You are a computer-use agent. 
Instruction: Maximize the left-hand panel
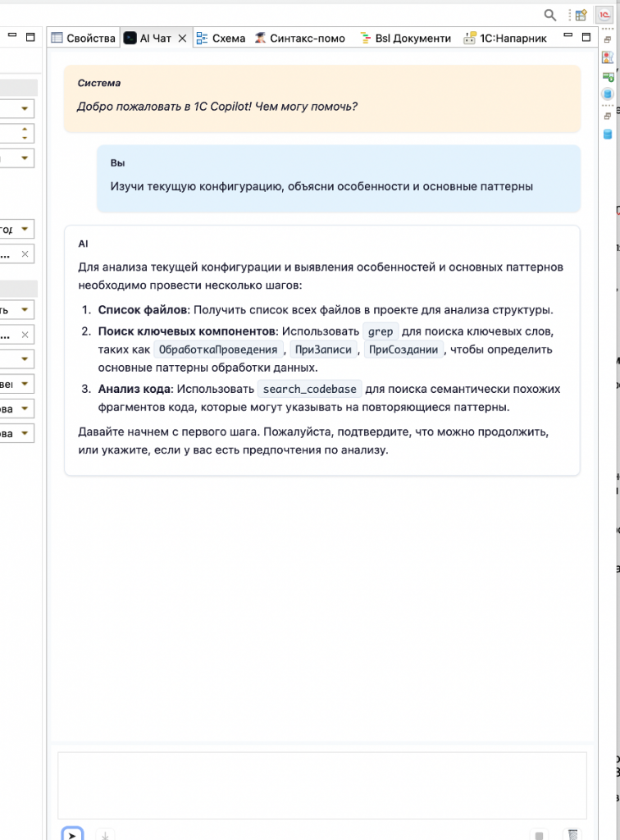point(30,37)
